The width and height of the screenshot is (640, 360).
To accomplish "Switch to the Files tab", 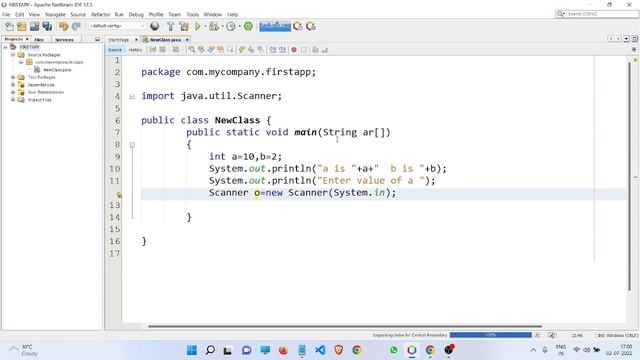I will click(39, 40).
